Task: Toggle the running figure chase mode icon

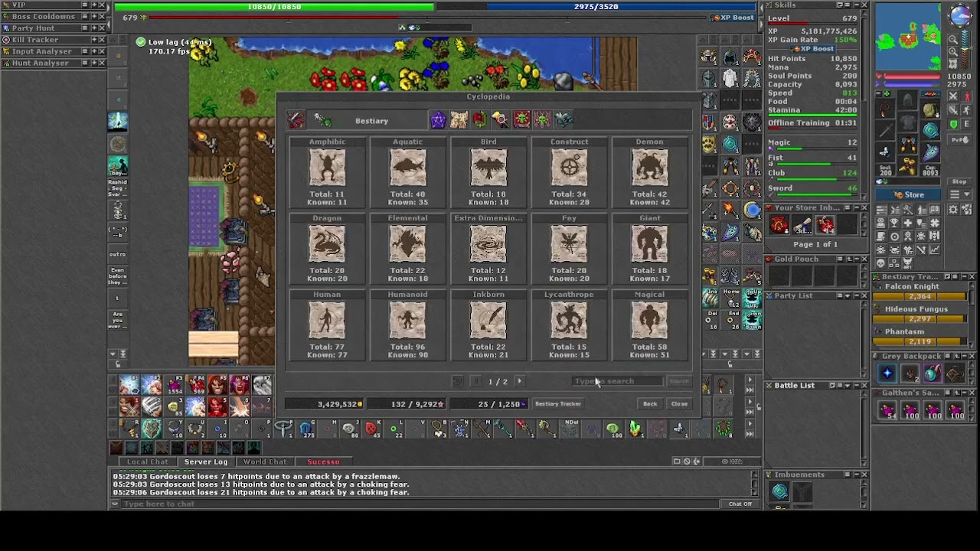Action: tap(966, 110)
